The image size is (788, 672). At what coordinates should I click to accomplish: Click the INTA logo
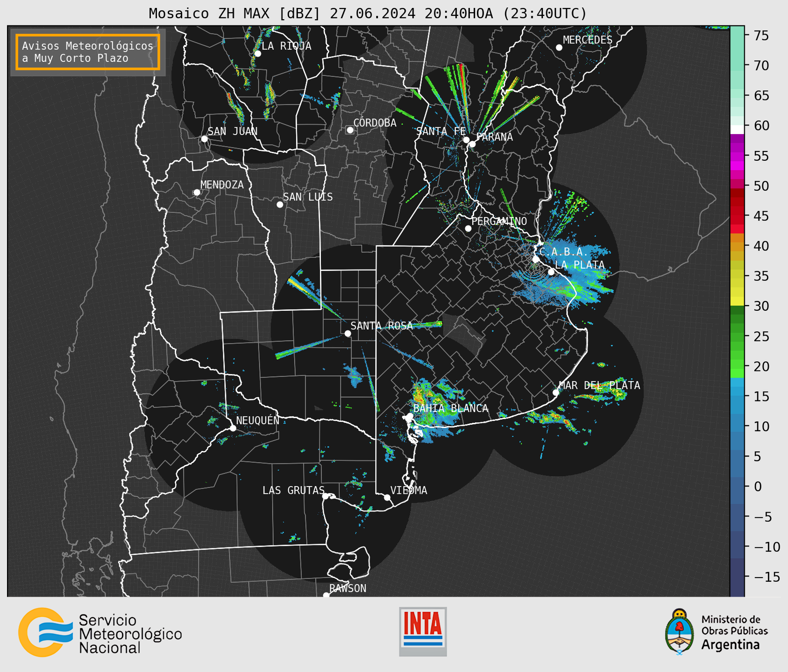[423, 631]
